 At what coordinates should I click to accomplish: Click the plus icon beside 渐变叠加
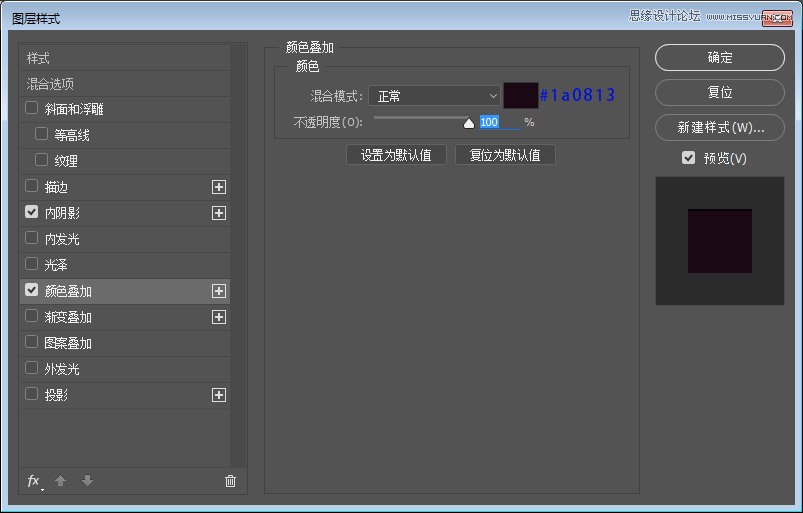219,317
